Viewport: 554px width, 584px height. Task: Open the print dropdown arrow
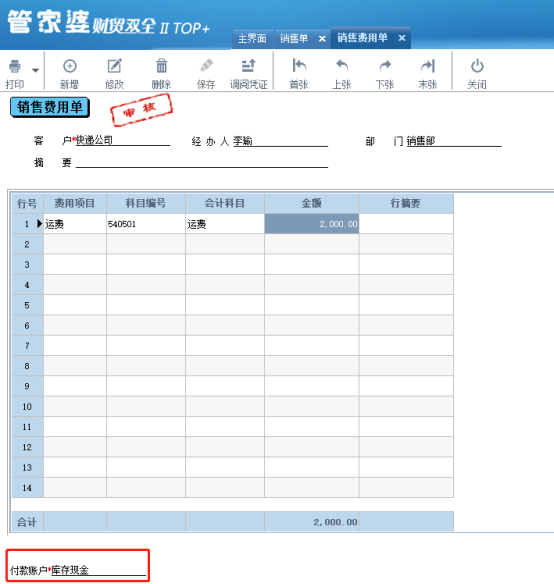pos(35,70)
